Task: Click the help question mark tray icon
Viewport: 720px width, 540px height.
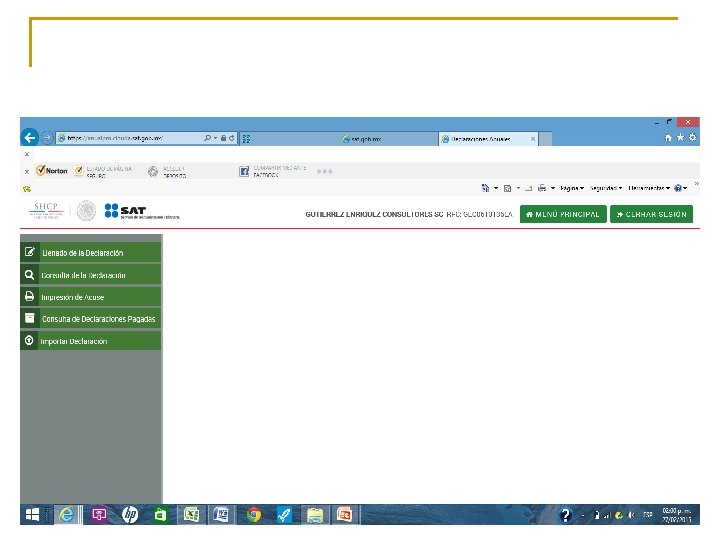Action: (x=565, y=515)
